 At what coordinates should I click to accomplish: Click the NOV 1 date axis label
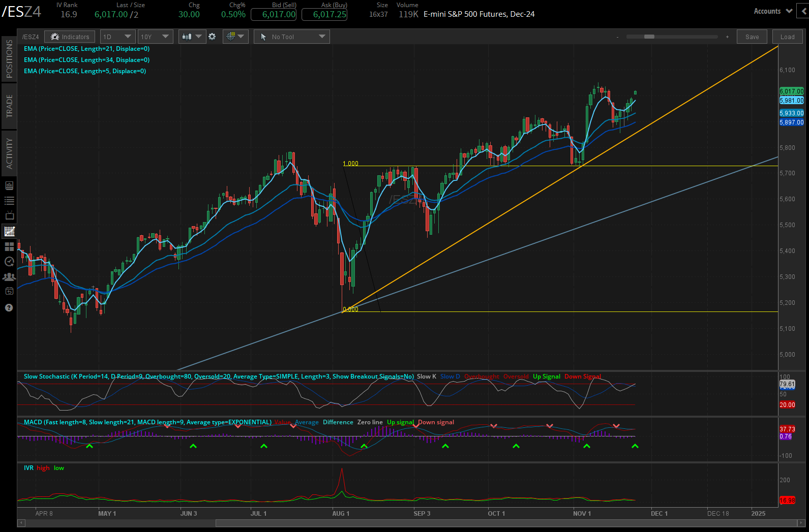pyautogui.click(x=582, y=514)
